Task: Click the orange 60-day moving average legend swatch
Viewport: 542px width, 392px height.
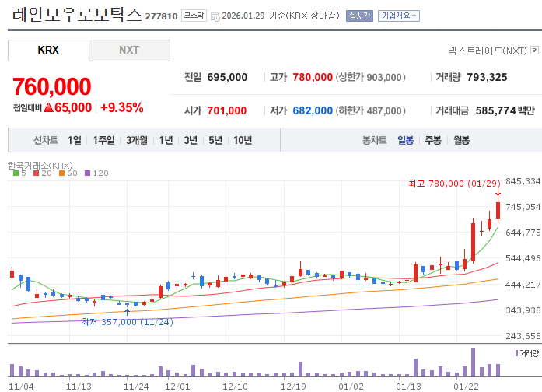Action: coord(62,173)
